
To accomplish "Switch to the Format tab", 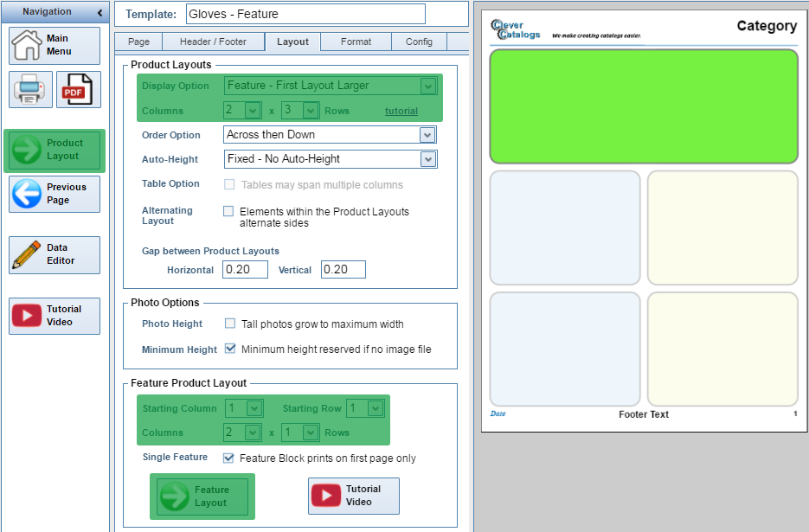I will [x=356, y=42].
